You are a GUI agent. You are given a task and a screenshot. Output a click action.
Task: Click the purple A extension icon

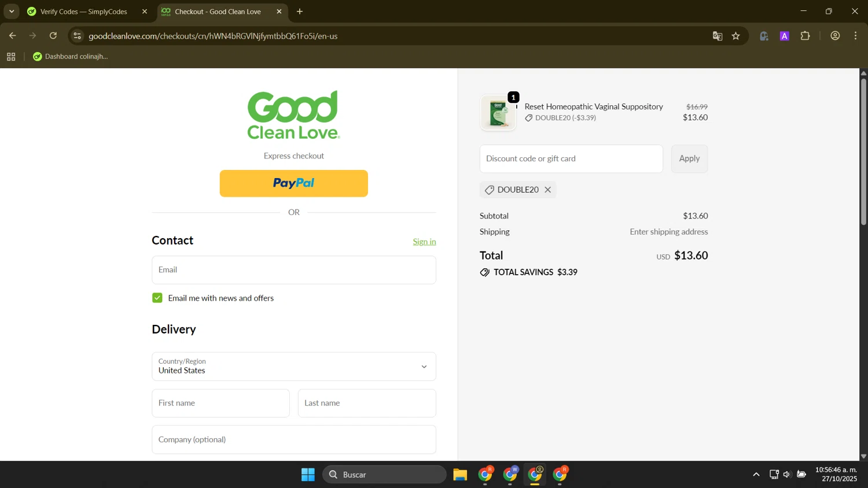coord(785,36)
